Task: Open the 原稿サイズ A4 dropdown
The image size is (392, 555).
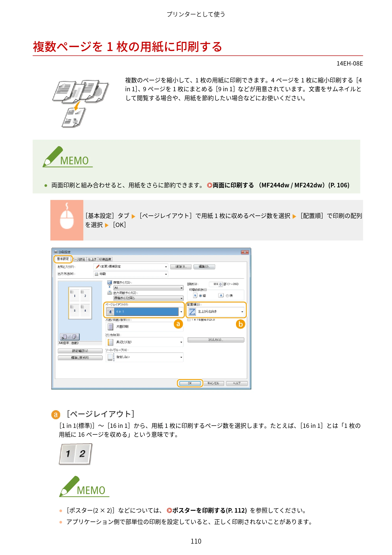Action: pyautogui.click(x=148, y=288)
